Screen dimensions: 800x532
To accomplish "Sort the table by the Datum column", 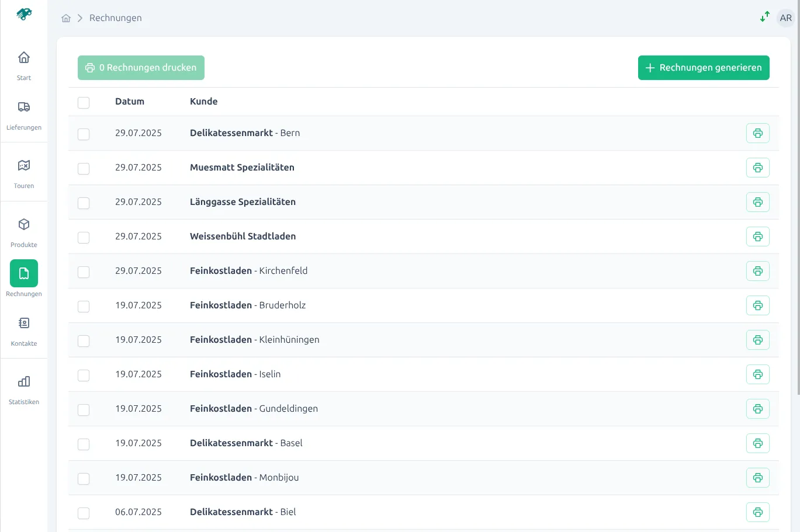I will click(x=129, y=101).
